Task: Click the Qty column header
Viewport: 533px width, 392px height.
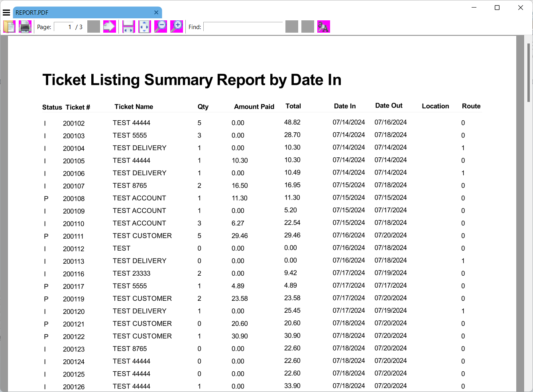Action: [x=203, y=107]
